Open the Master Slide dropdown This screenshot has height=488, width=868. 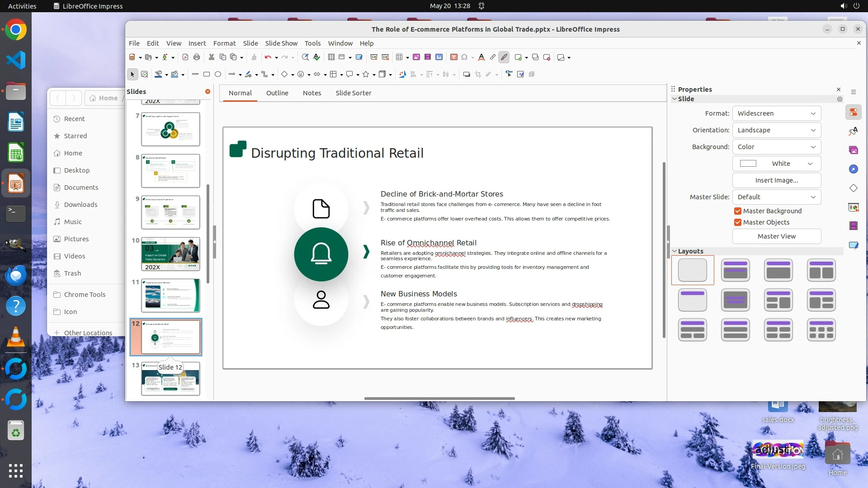pyautogui.click(x=776, y=197)
